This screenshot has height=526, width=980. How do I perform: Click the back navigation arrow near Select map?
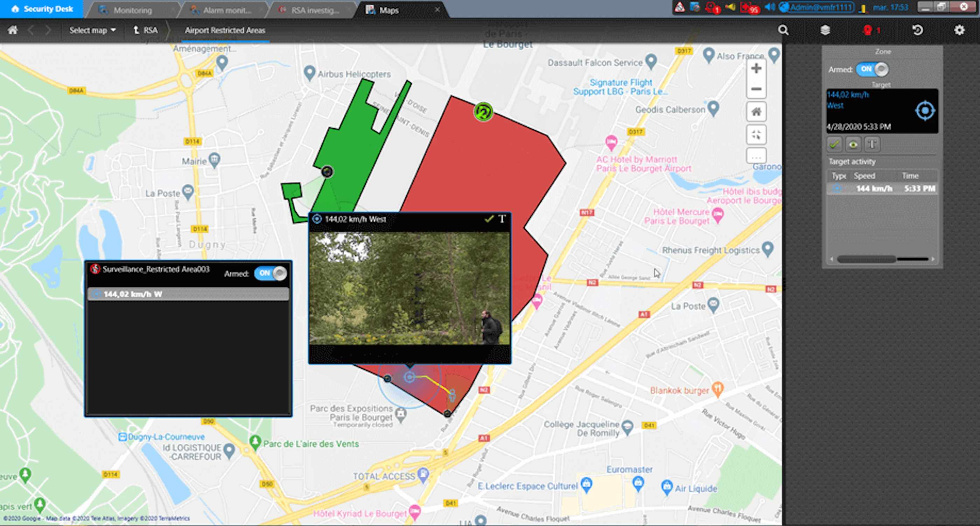click(31, 30)
